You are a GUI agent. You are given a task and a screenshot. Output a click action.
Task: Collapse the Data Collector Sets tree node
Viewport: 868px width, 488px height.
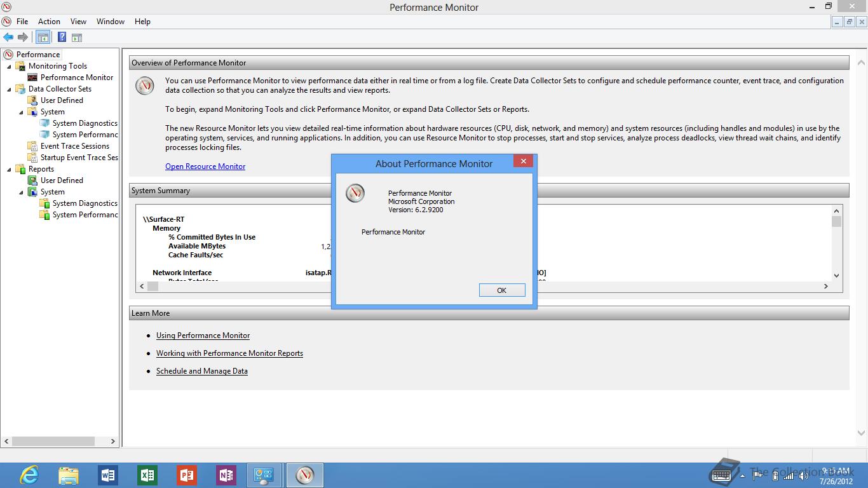[9, 89]
